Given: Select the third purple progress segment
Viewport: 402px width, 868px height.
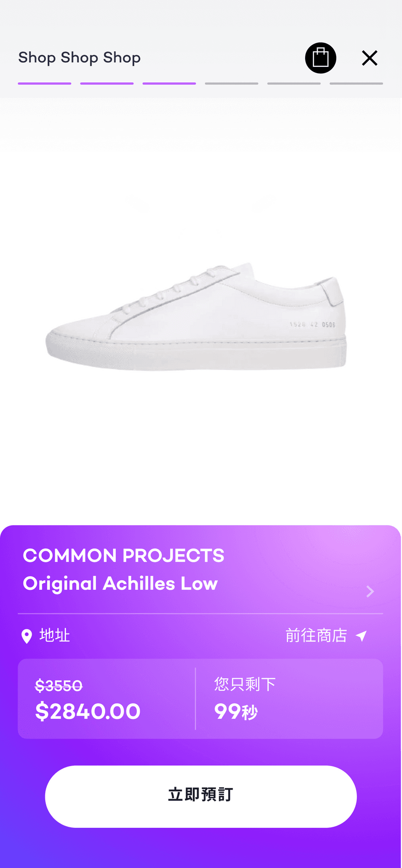Looking at the screenshot, I should pos(169,83).
